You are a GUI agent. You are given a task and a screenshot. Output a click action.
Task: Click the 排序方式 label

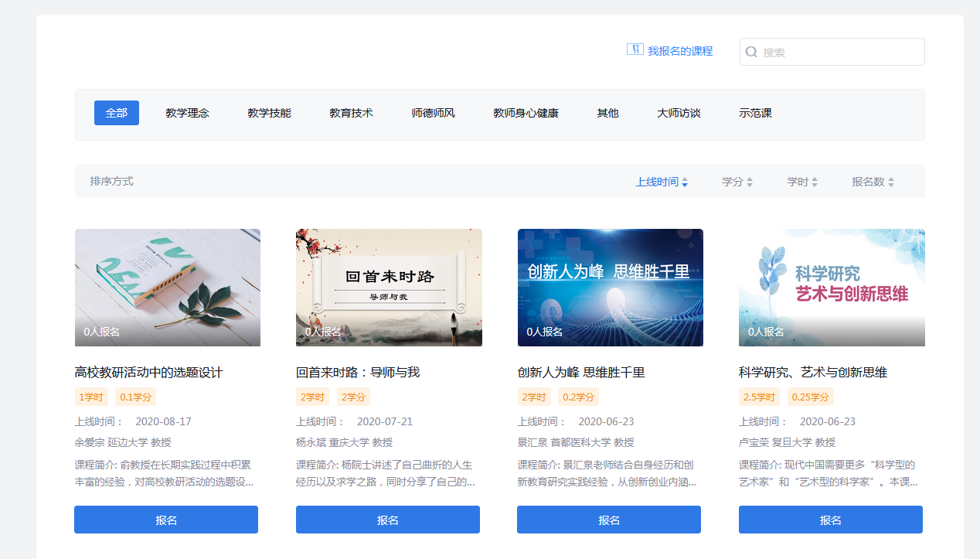point(111,182)
